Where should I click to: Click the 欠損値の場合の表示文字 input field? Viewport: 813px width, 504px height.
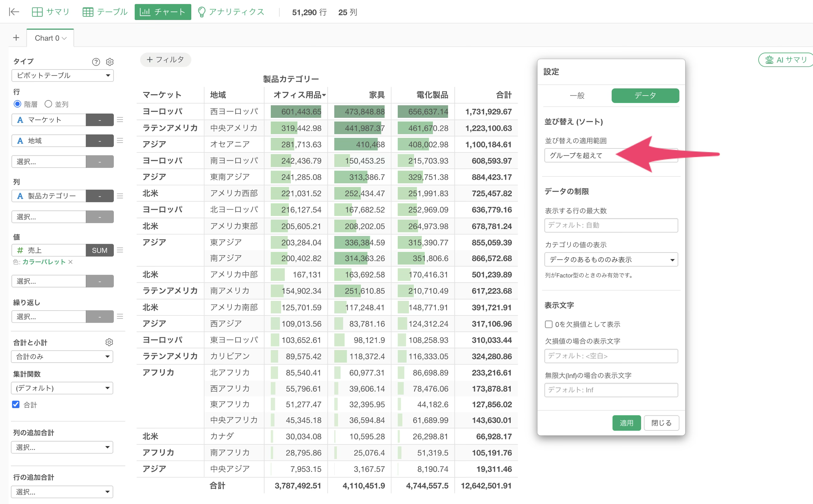[x=611, y=356]
